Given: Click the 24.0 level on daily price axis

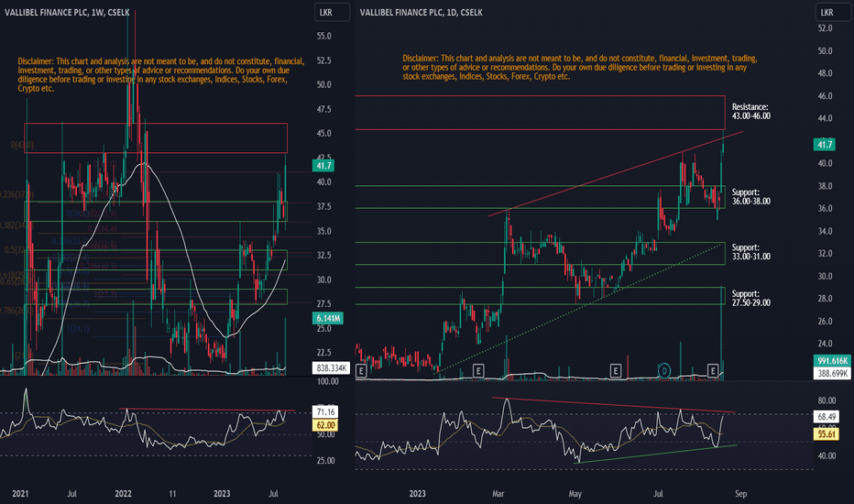Looking at the screenshot, I should coord(825,344).
